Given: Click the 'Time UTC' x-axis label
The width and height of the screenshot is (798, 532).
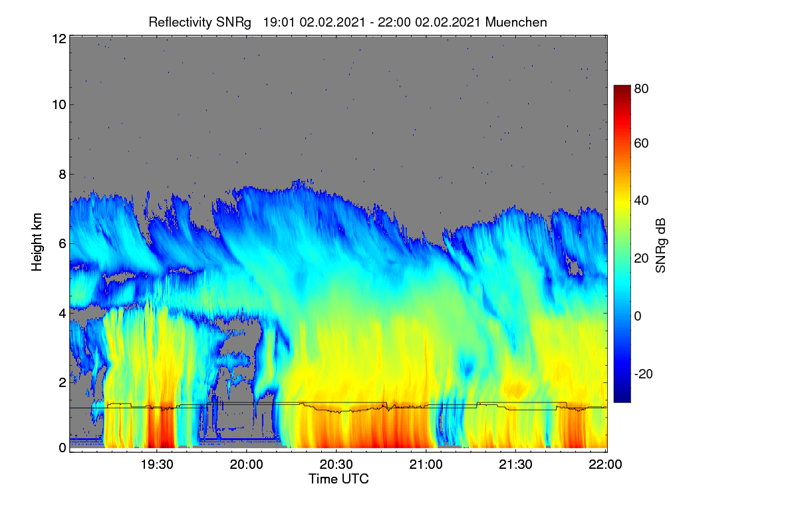Looking at the screenshot, I should coord(338,479).
